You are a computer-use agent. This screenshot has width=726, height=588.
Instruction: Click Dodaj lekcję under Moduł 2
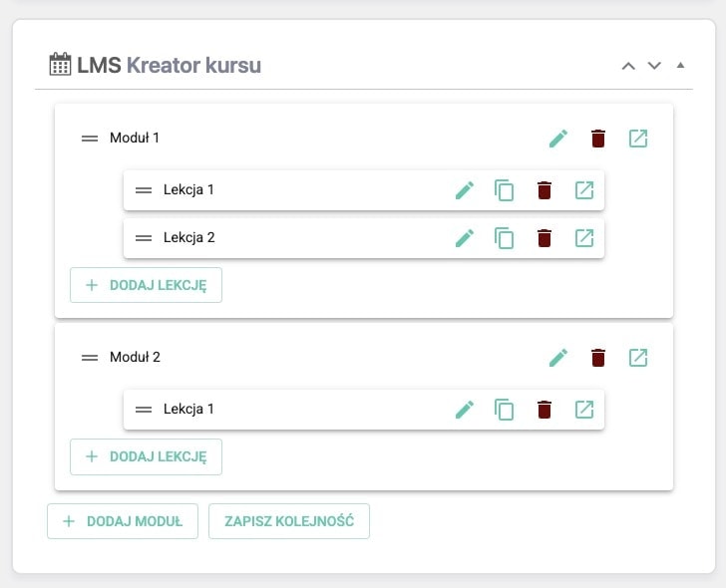click(x=146, y=456)
